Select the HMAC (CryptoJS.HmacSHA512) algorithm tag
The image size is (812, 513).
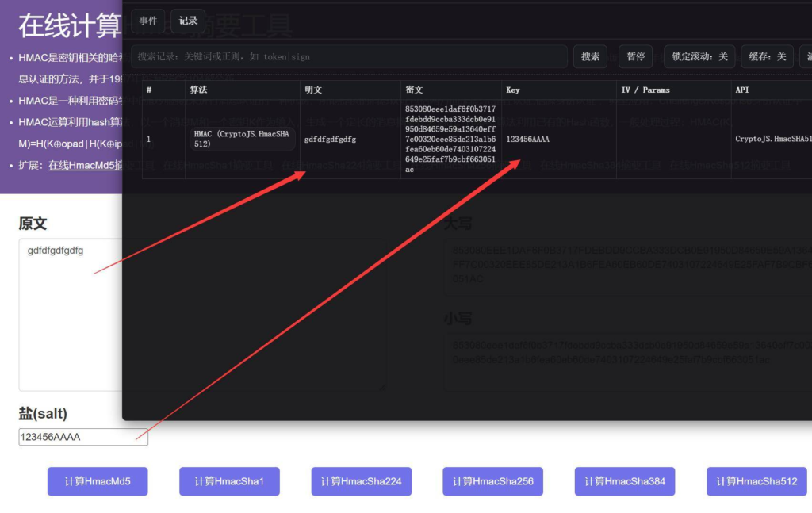point(243,139)
